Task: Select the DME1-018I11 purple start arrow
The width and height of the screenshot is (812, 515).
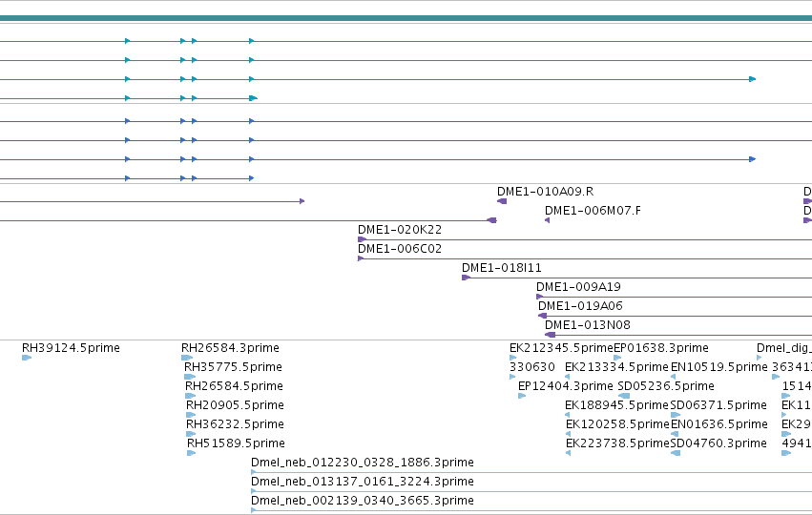Action: [x=466, y=278]
